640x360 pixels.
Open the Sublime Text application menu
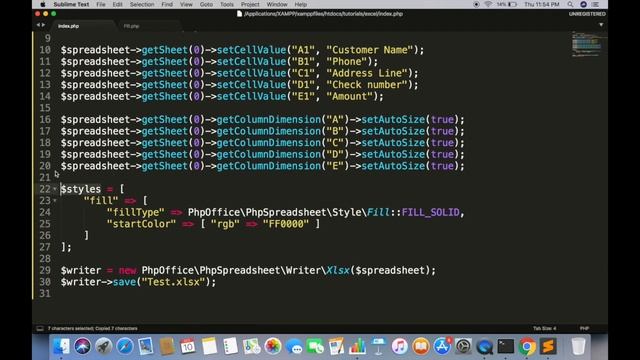click(x=71, y=4)
